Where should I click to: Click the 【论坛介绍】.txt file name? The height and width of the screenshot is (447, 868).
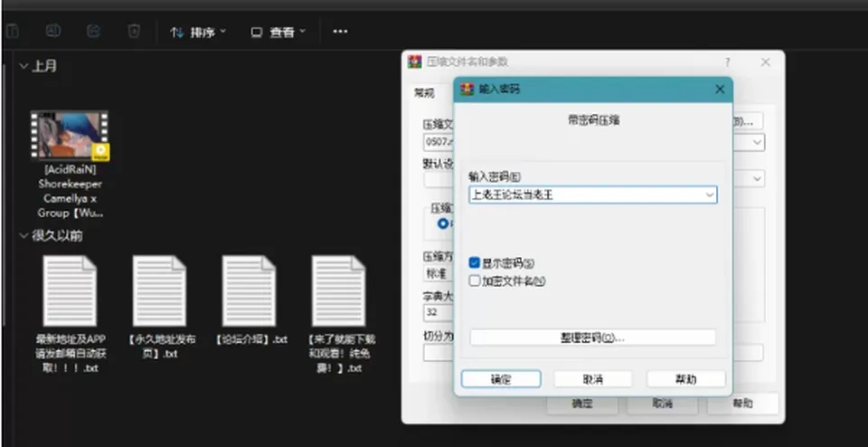tap(251, 339)
